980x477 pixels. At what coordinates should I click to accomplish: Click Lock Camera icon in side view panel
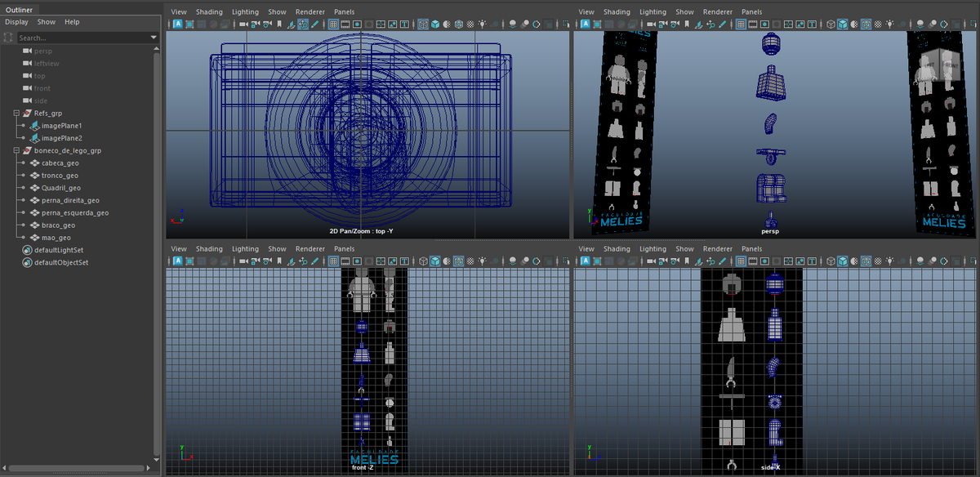click(664, 261)
